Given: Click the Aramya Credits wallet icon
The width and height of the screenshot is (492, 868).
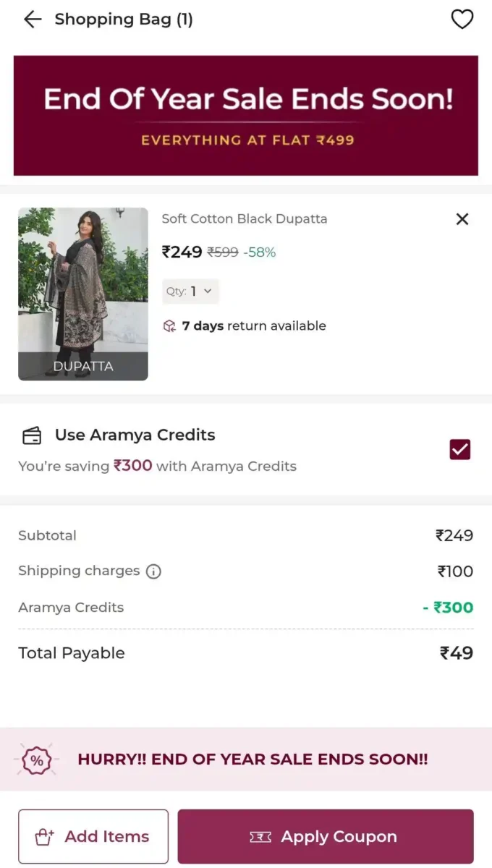Looking at the screenshot, I should (30, 435).
